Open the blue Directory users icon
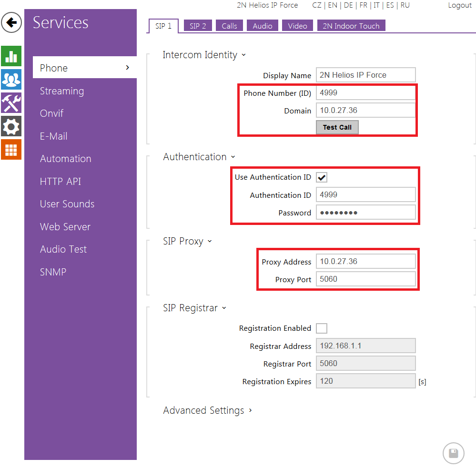This screenshot has height=469, width=476. click(11, 79)
